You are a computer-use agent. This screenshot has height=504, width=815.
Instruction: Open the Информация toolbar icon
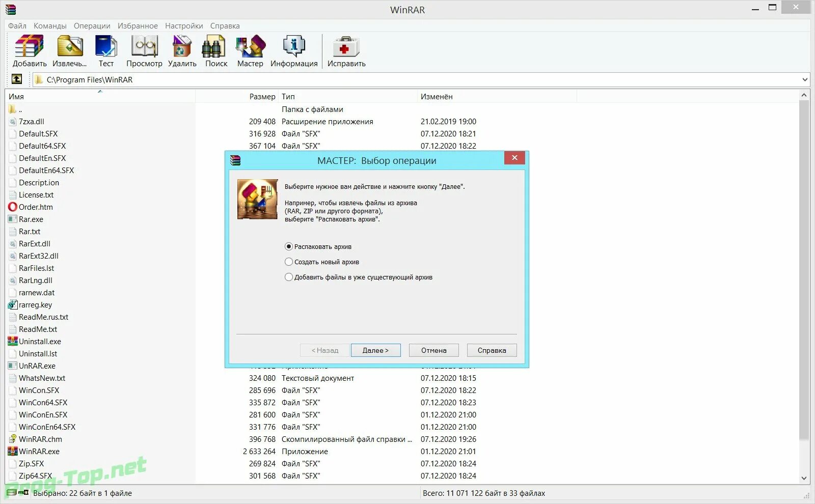click(x=294, y=46)
